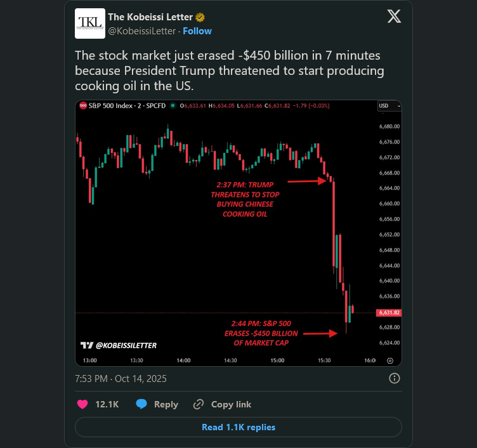Viewport: 477px width, 448px height.
Task: Follow the @KobeissiLetter account
Action: [x=197, y=30]
